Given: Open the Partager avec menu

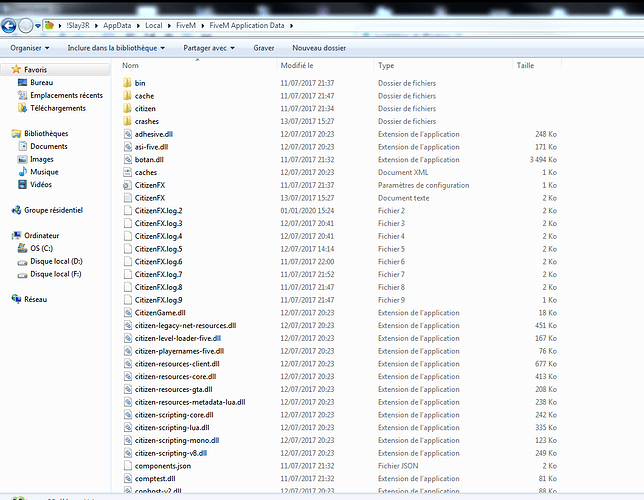Looking at the screenshot, I should [x=209, y=48].
